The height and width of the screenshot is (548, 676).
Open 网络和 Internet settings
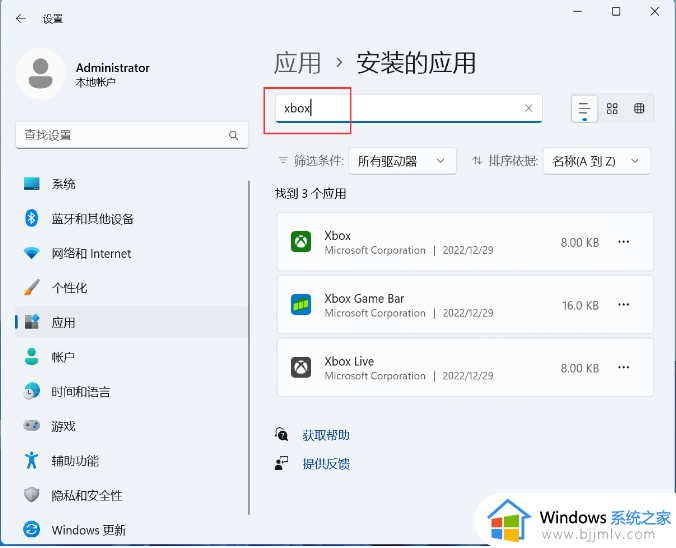[131, 253]
